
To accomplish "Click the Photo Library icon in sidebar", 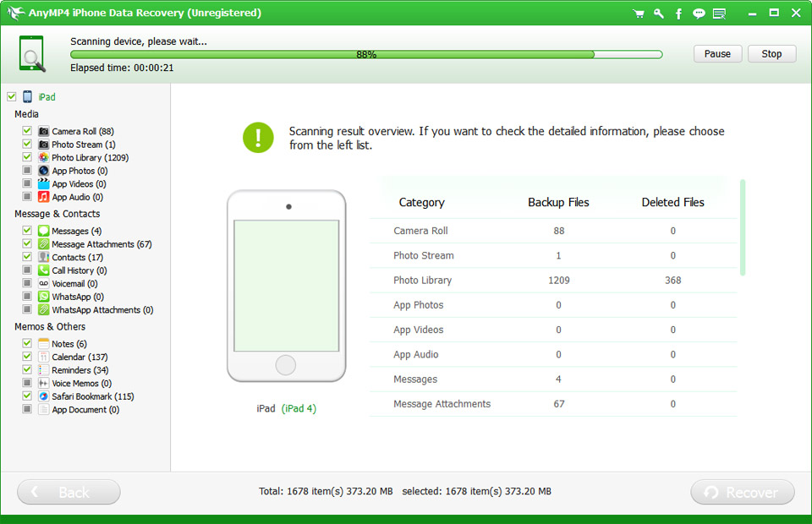I will click(x=44, y=158).
